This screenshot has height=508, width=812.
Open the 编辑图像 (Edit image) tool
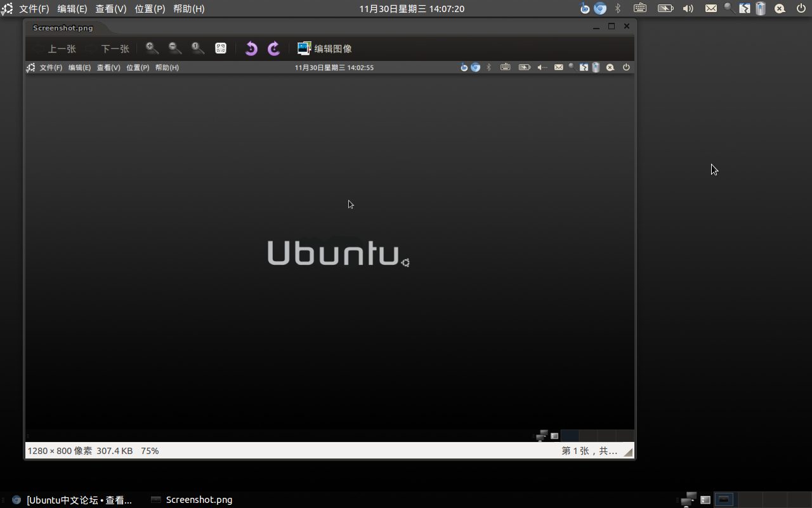(x=324, y=48)
